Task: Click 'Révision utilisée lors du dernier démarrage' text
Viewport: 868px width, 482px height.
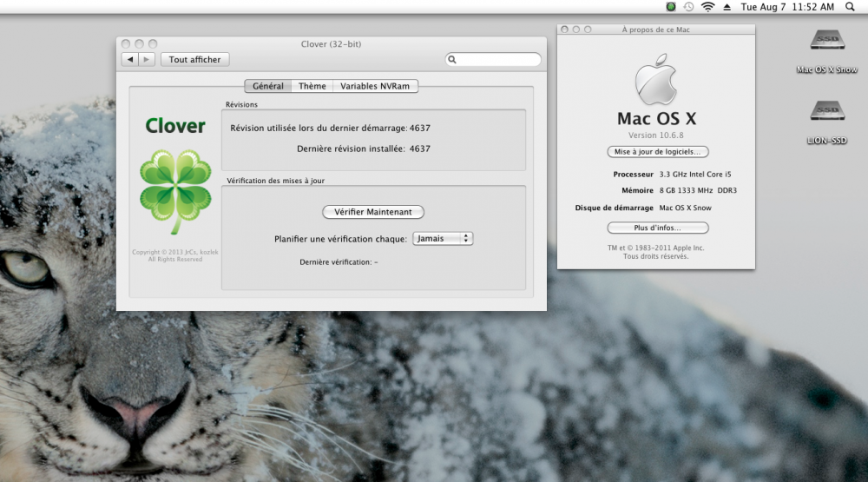Action: point(319,128)
